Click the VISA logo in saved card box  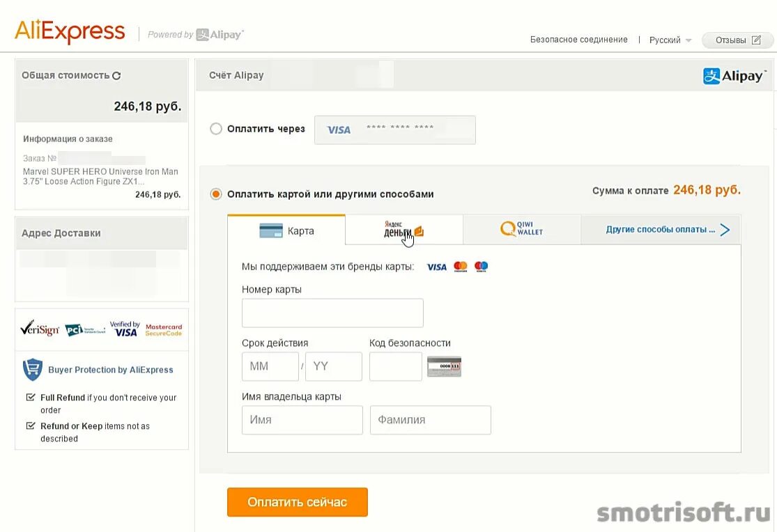click(x=339, y=130)
